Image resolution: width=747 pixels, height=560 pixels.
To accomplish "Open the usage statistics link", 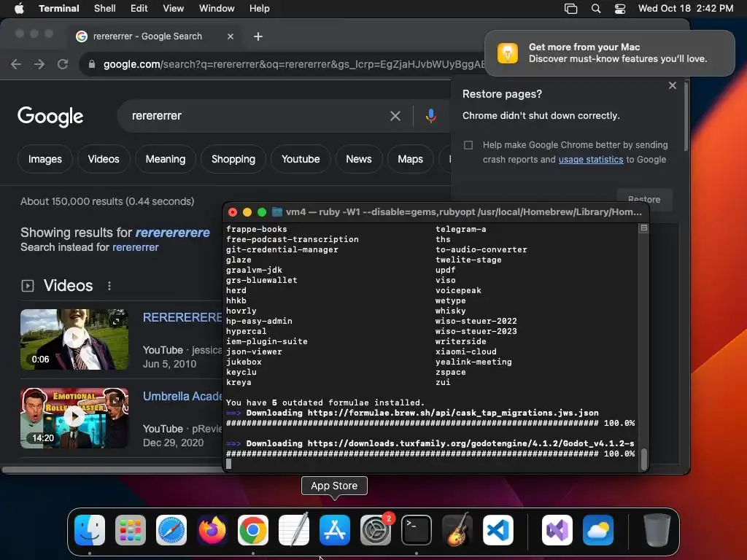I will 591,160.
